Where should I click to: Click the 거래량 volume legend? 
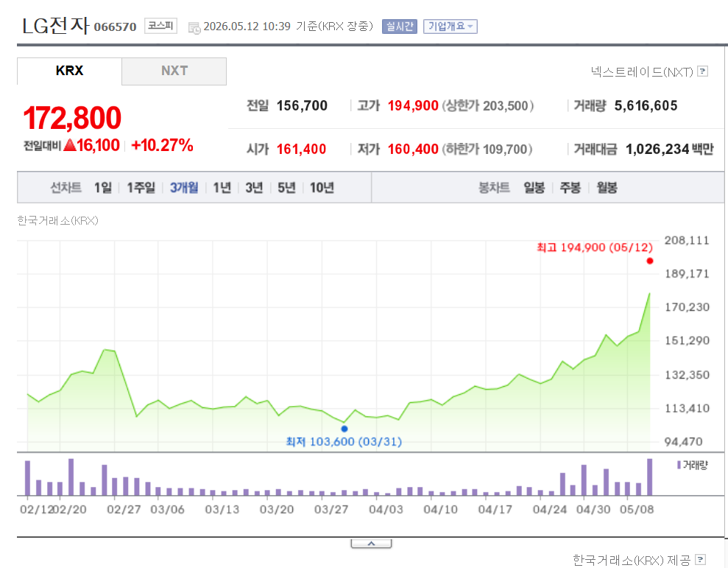pos(693,465)
